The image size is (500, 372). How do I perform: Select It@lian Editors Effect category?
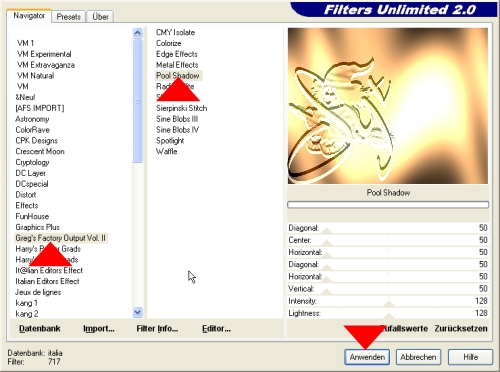tap(49, 270)
